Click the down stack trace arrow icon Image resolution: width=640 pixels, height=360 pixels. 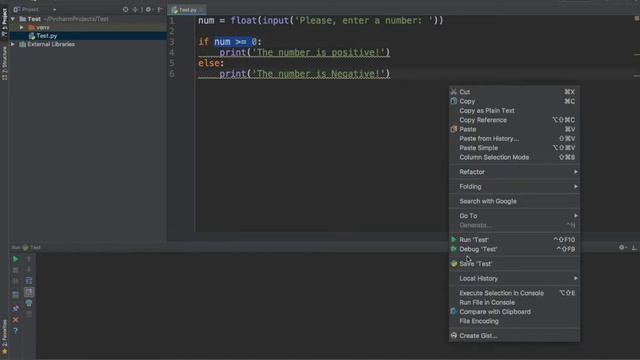tap(29, 270)
